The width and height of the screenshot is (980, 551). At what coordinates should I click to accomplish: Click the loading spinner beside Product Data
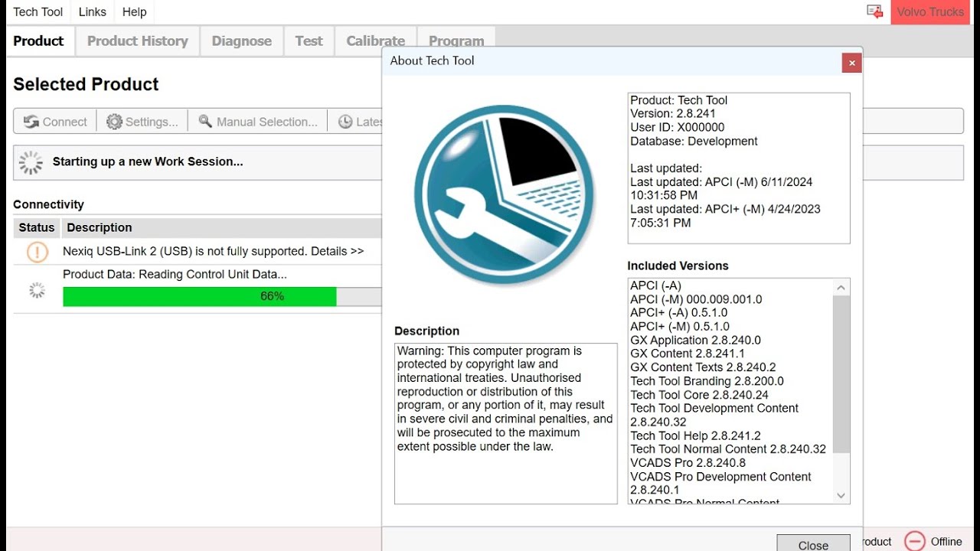[x=37, y=290]
